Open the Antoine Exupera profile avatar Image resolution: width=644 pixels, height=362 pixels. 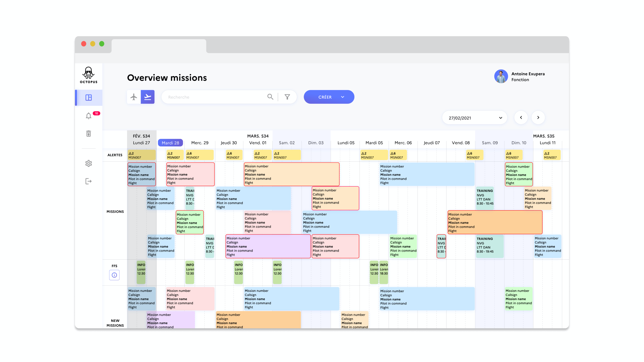pos(501,76)
